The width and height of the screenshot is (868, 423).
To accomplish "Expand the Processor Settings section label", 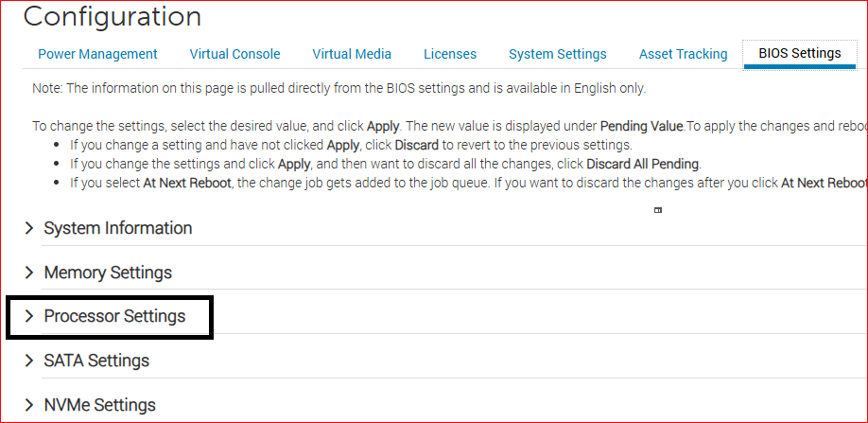I will click(114, 316).
